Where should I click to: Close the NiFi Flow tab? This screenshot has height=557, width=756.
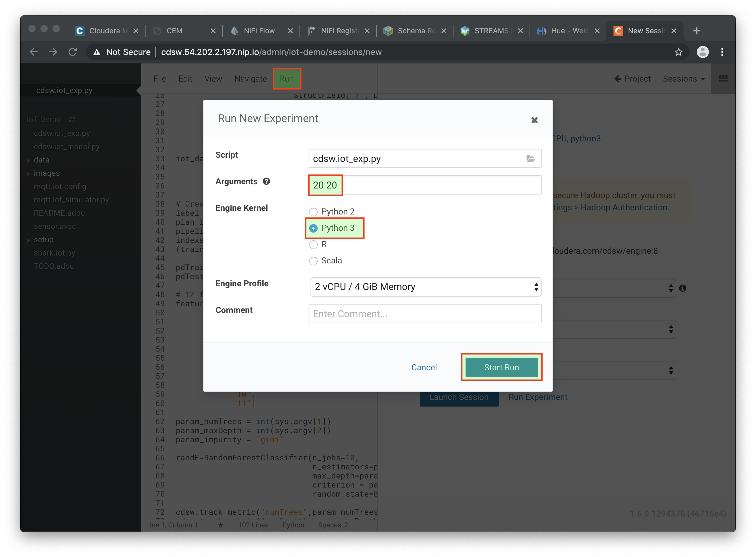pos(290,31)
